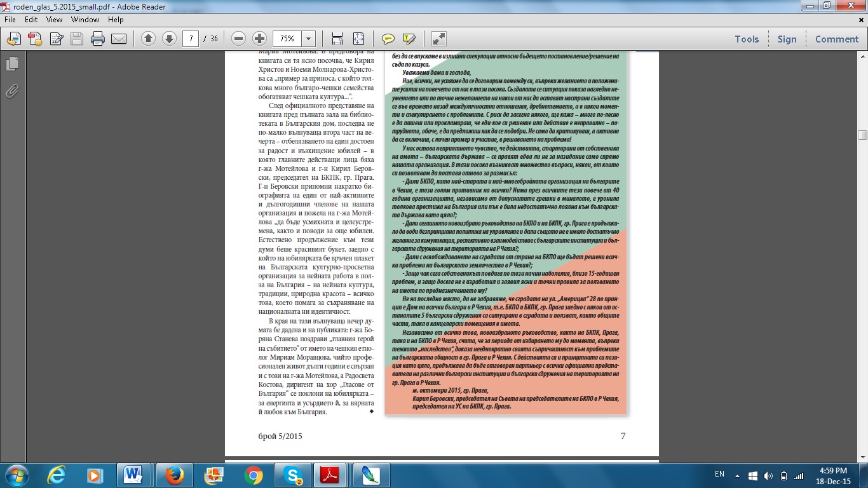Click the page number input field

[191, 39]
